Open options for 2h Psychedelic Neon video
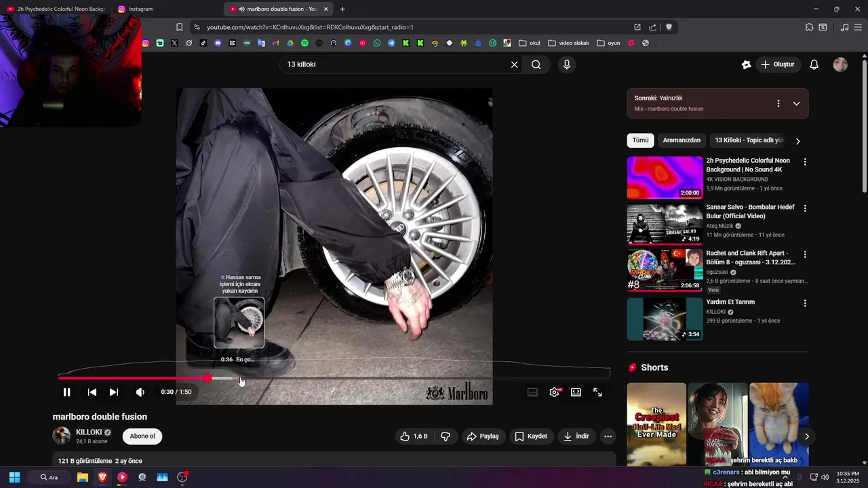 [805, 162]
